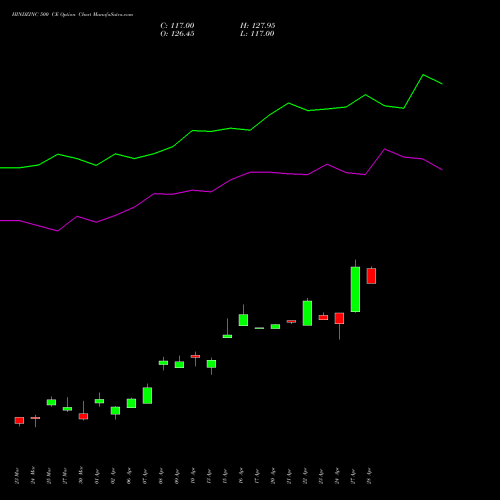Select the close value C: 117.00

[177, 26]
